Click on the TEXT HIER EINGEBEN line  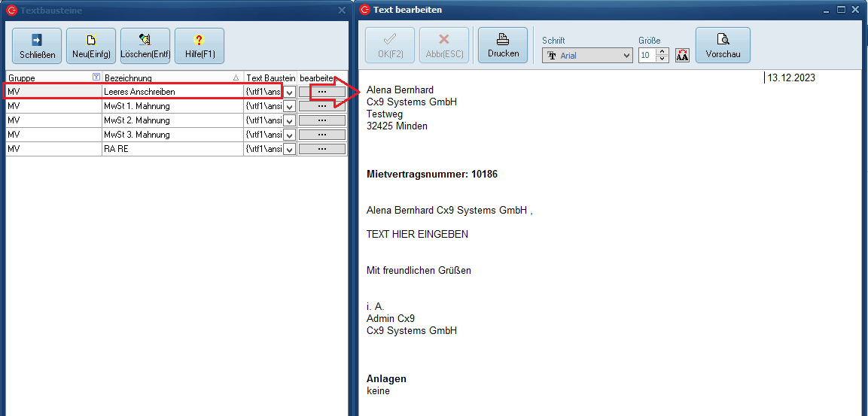pyautogui.click(x=417, y=234)
